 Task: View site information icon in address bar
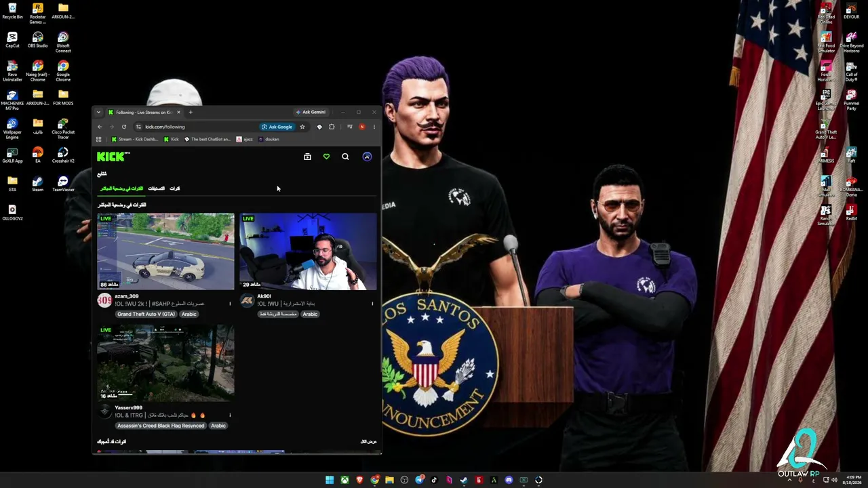138,127
